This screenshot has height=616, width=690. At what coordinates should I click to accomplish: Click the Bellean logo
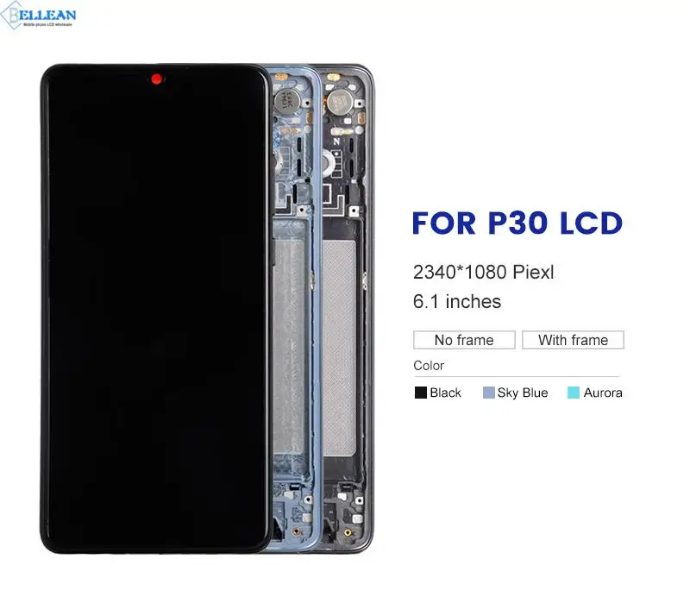pyautogui.click(x=38, y=16)
